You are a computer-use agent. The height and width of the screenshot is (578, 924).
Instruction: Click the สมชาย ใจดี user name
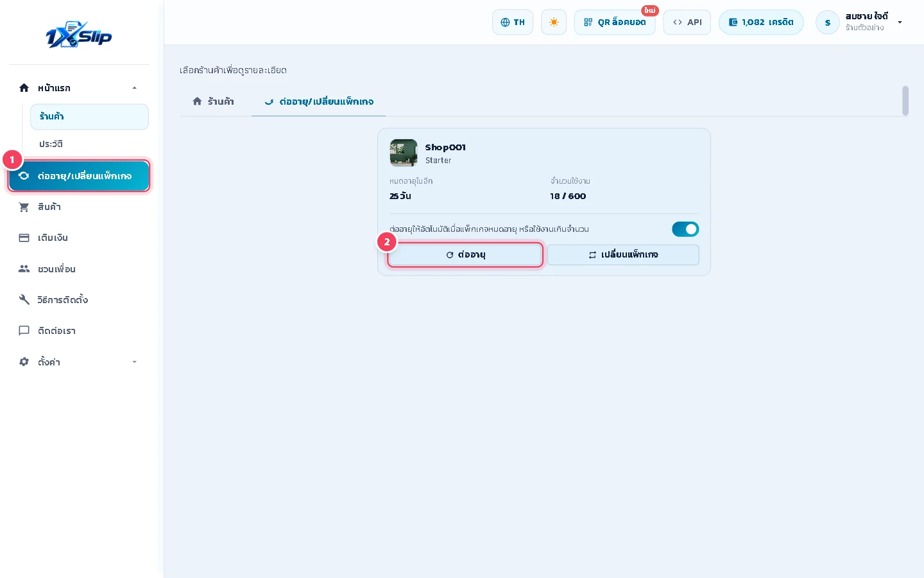click(x=866, y=17)
